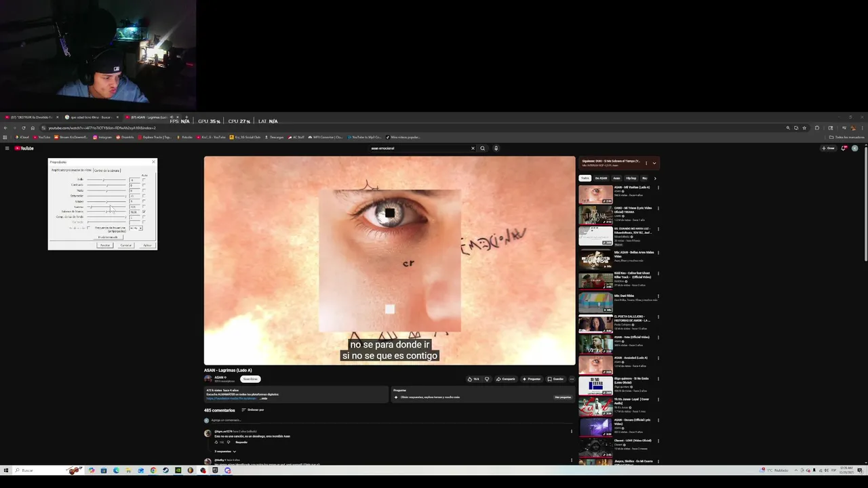The width and height of the screenshot is (868, 488).
Task: Select the Asan filter chip
Action: [616, 178]
